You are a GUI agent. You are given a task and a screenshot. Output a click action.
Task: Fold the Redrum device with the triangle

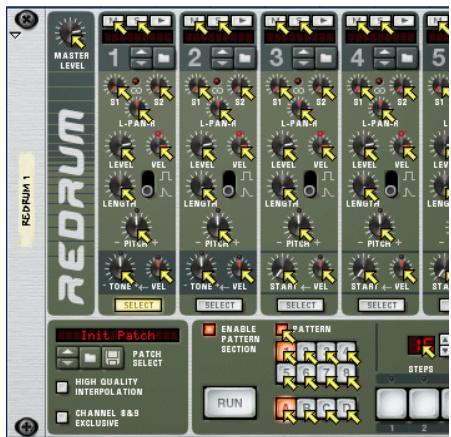tap(16, 35)
